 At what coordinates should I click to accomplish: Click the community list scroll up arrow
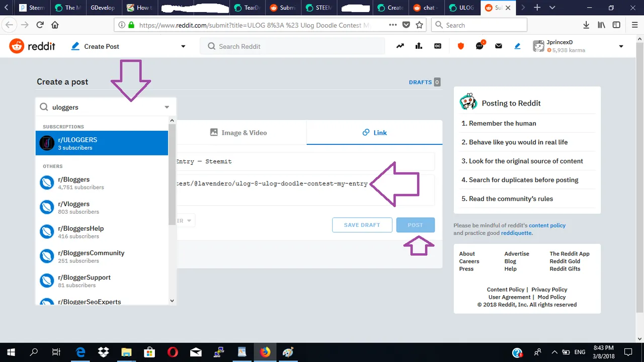pyautogui.click(x=172, y=121)
